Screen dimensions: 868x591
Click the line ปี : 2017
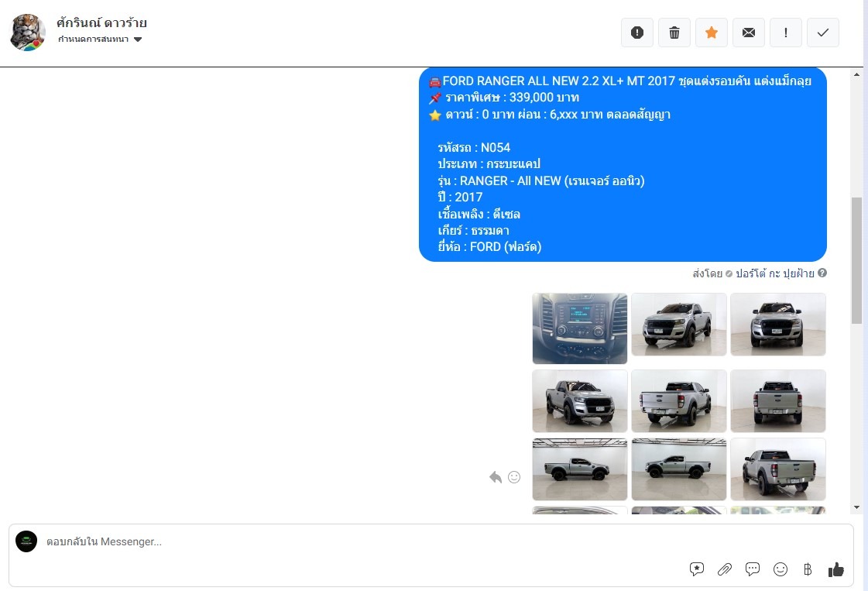coord(460,198)
